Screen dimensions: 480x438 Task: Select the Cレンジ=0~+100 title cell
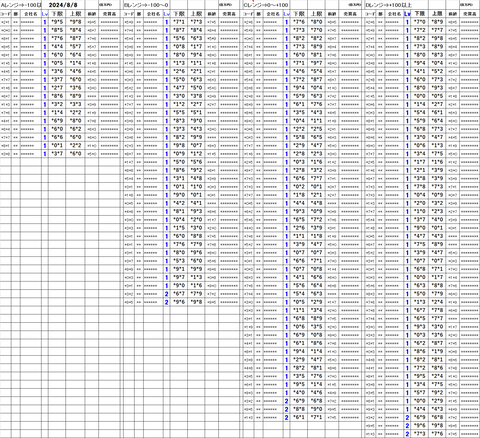266,5
